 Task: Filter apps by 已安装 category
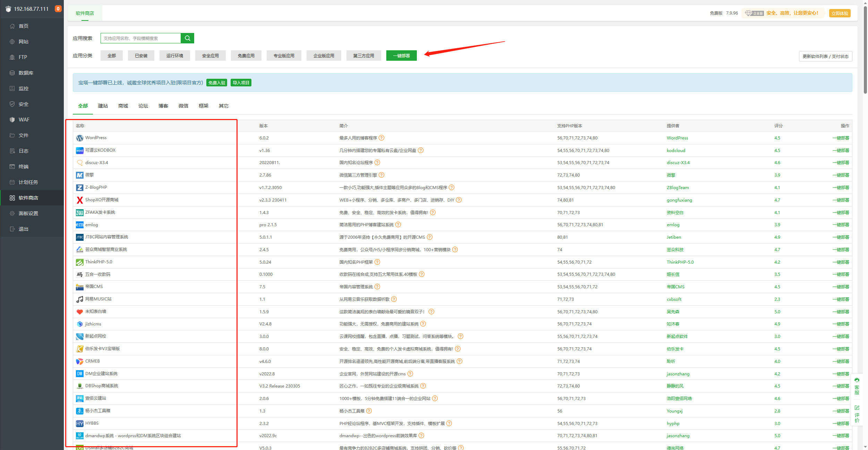pos(141,56)
